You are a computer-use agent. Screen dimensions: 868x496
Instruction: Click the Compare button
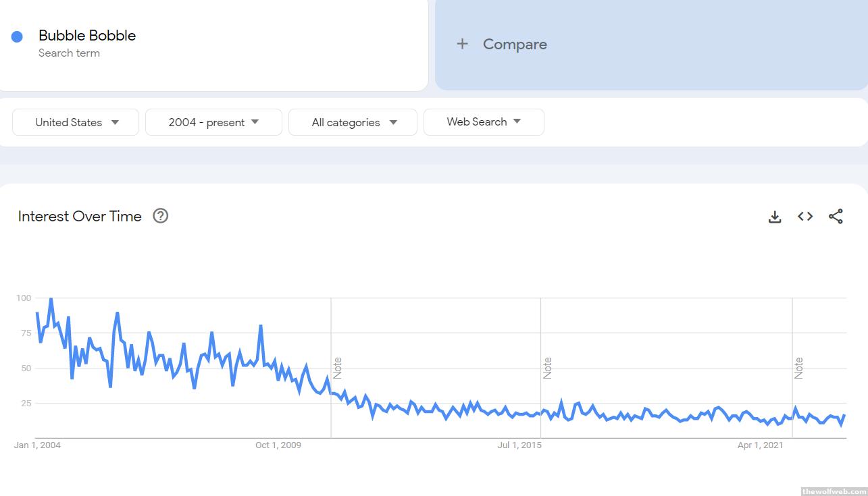click(x=515, y=45)
